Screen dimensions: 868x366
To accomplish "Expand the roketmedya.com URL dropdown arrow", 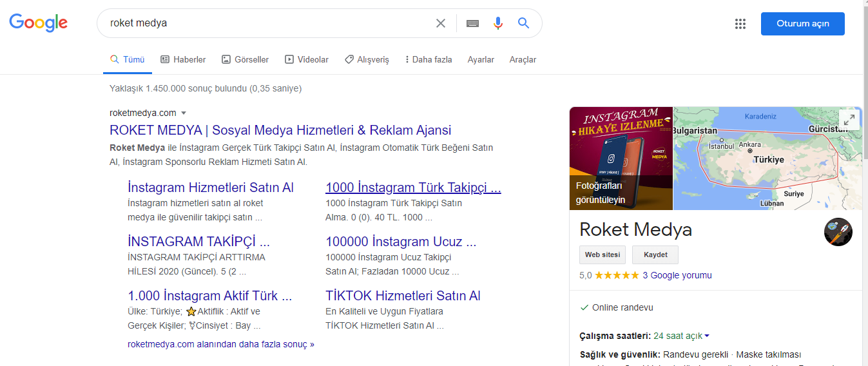I will click(x=184, y=113).
